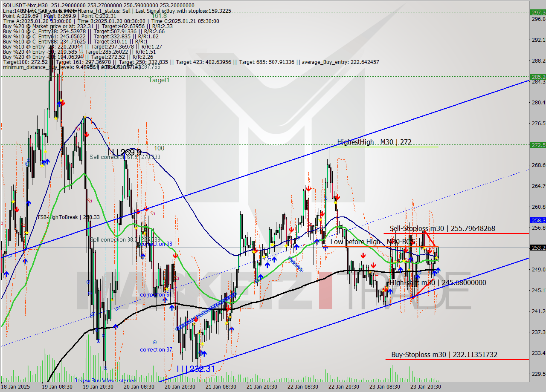The width and height of the screenshot is (546, 392).
Task: Select the 'Target100: 272.52' targets line
Action: tap(191, 62)
